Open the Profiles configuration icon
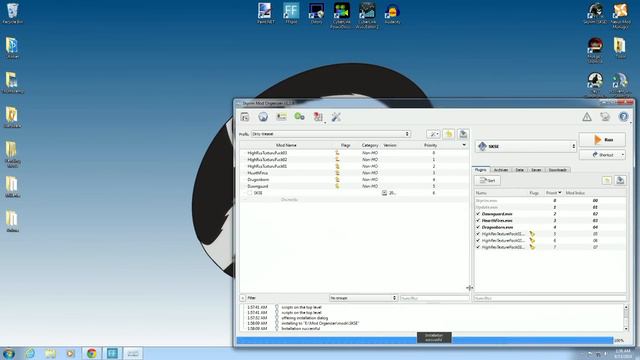This screenshot has width=640, height=360. coord(281,117)
